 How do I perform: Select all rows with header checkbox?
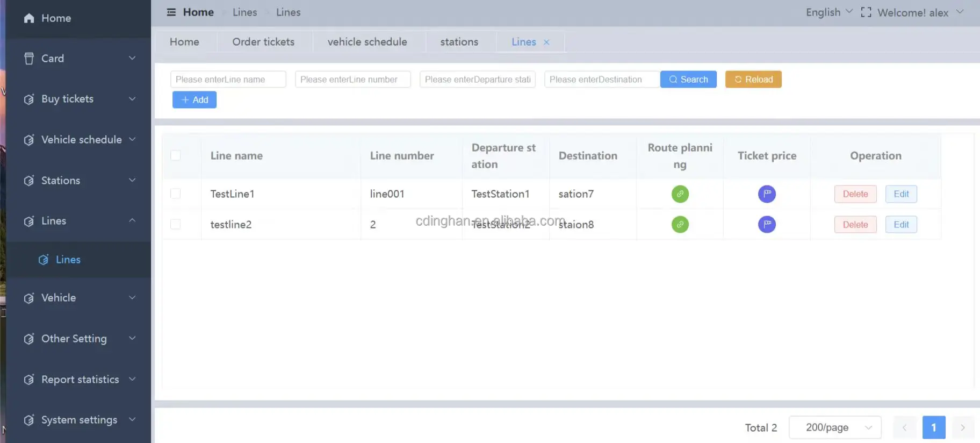[176, 156]
